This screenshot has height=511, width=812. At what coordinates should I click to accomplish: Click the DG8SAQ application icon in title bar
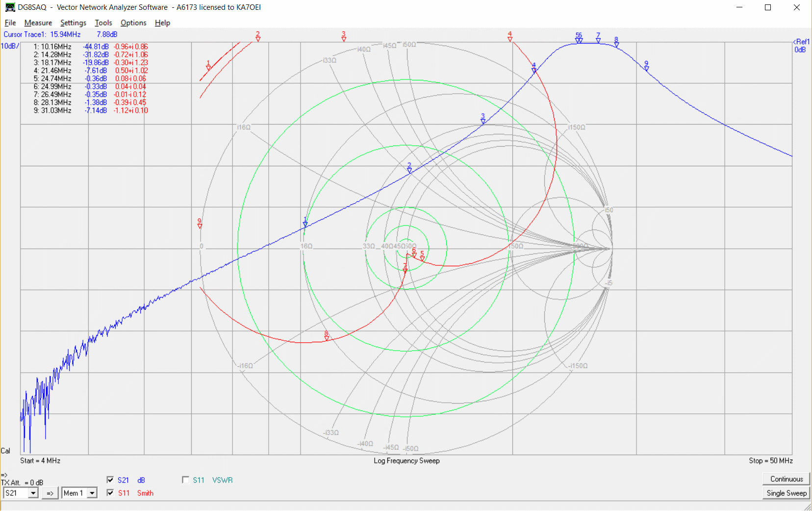(10, 7)
